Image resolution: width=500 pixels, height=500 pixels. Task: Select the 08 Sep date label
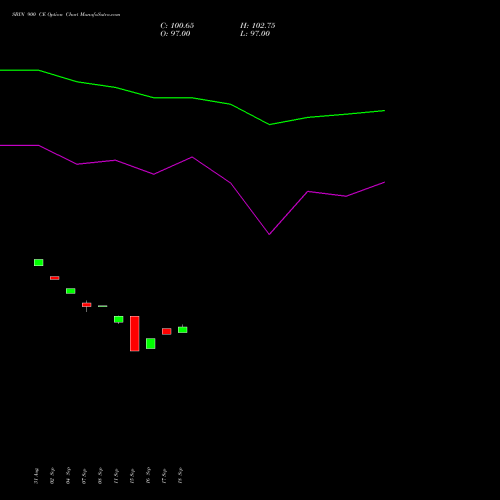100,476
